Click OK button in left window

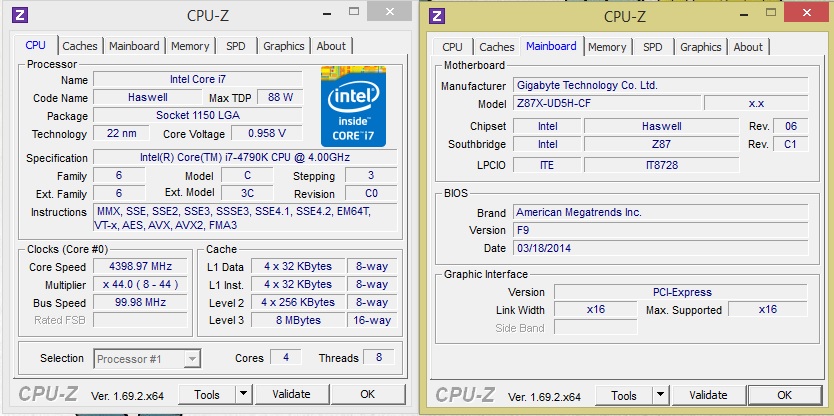[x=368, y=394]
